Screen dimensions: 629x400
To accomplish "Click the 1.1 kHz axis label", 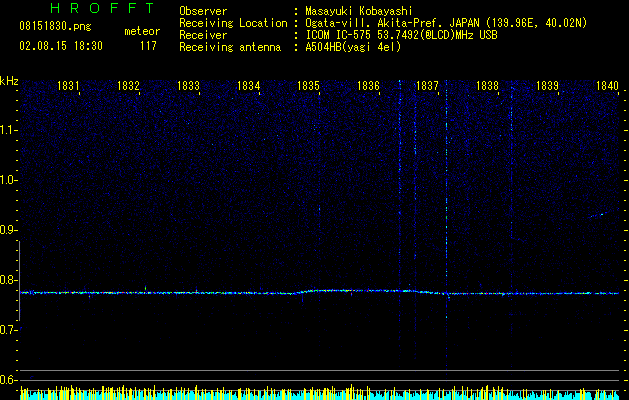I will click(7, 130).
